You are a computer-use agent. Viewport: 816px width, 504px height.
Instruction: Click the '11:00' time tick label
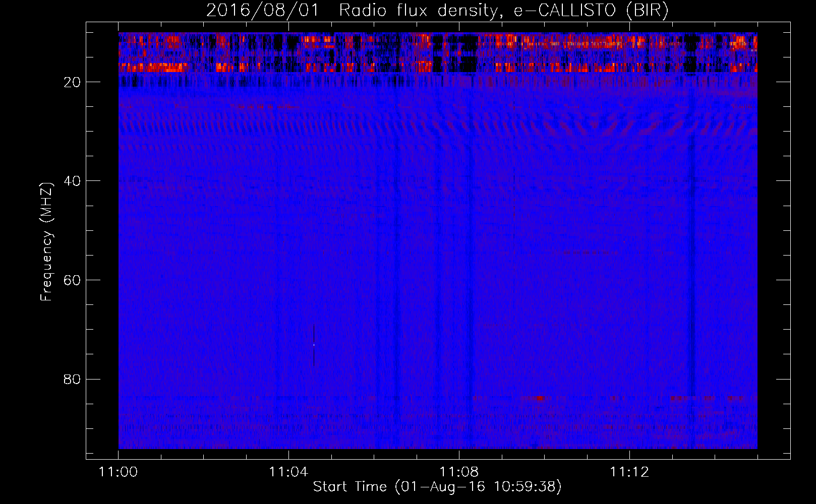point(119,472)
